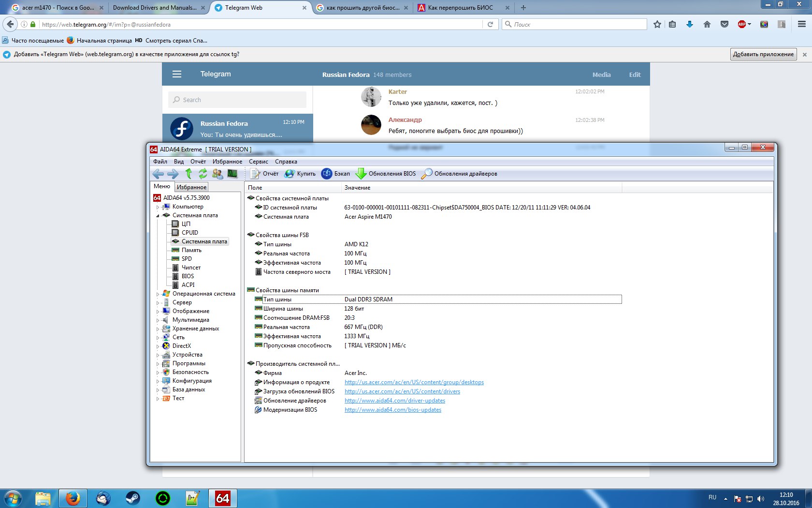Viewport: 812px width, 508px height.
Task: Expand the Сеть tree node
Action: [158, 338]
